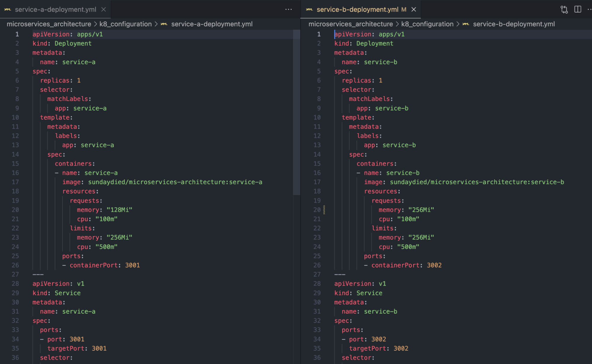Image resolution: width=592 pixels, height=364 pixels.
Task: Click 'apiVersion: apps/v1' in right editor
Action: tap(369, 34)
